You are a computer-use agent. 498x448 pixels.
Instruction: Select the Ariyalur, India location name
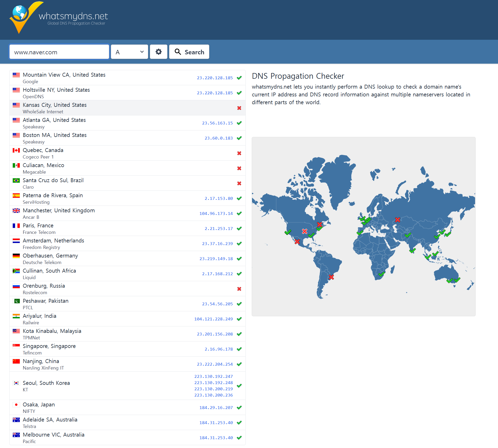(x=40, y=316)
